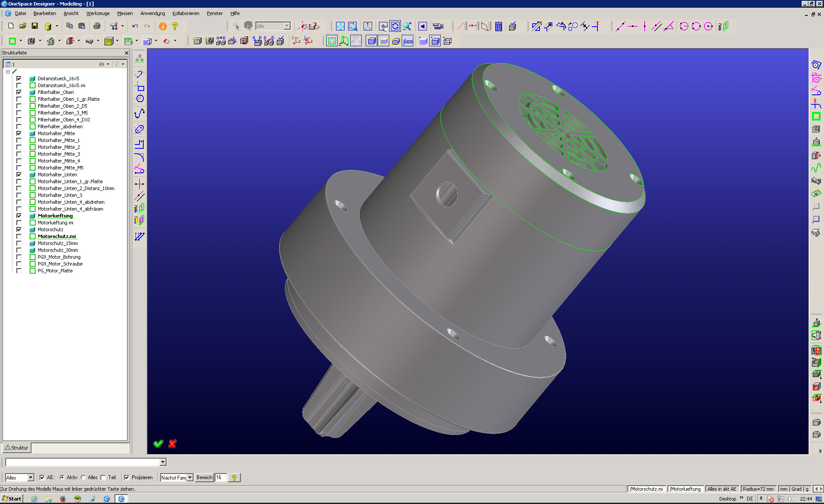The image size is (824, 504).
Task: Open the Nächst Fang dropdown
Action: [190, 477]
